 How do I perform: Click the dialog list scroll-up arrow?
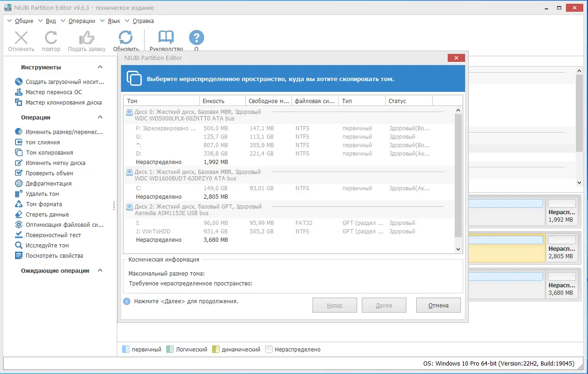[458, 110]
